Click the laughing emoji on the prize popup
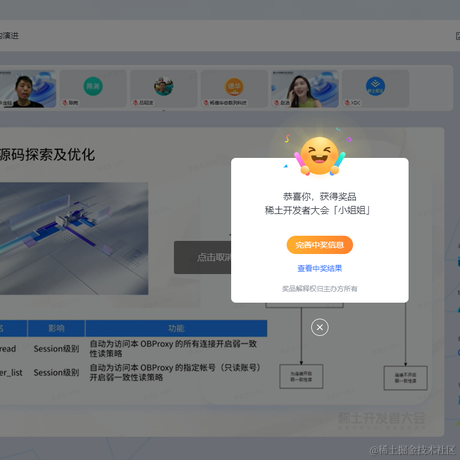Screen dimensions: 460x460 tap(319, 155)
